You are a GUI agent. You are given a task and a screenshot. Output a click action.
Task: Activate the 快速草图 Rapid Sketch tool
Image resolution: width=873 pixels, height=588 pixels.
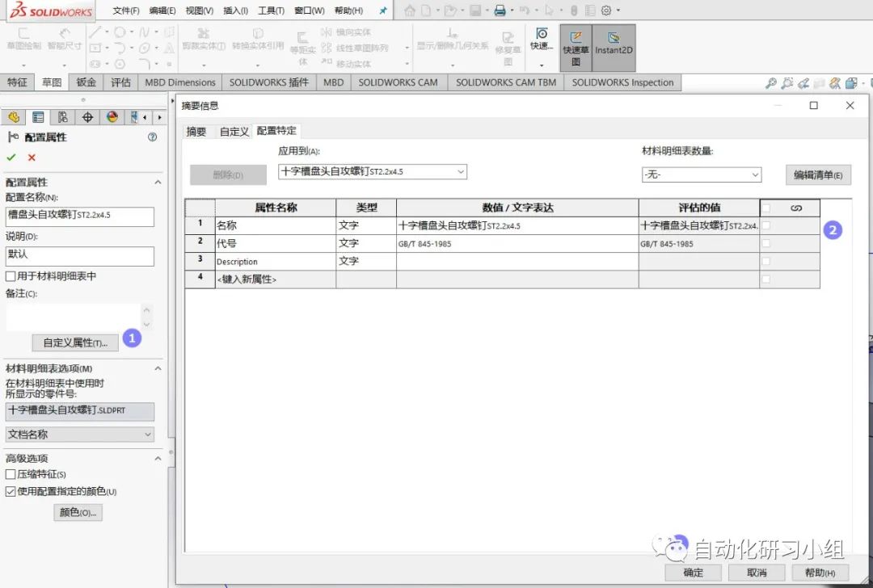pos(576,48)
